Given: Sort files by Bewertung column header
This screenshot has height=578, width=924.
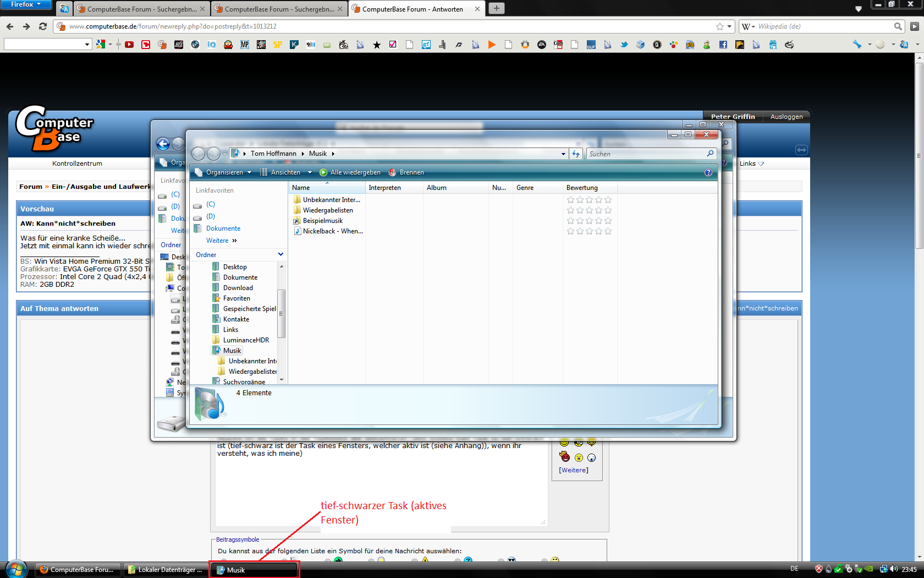Looking at the screenshot, I should pos(590,188).
